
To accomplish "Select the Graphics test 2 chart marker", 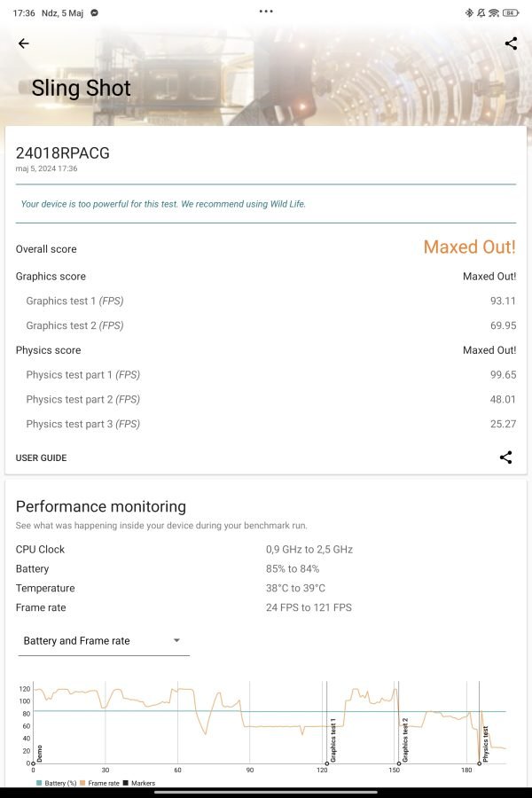I will pyautogui.click(x=399, y=763).
